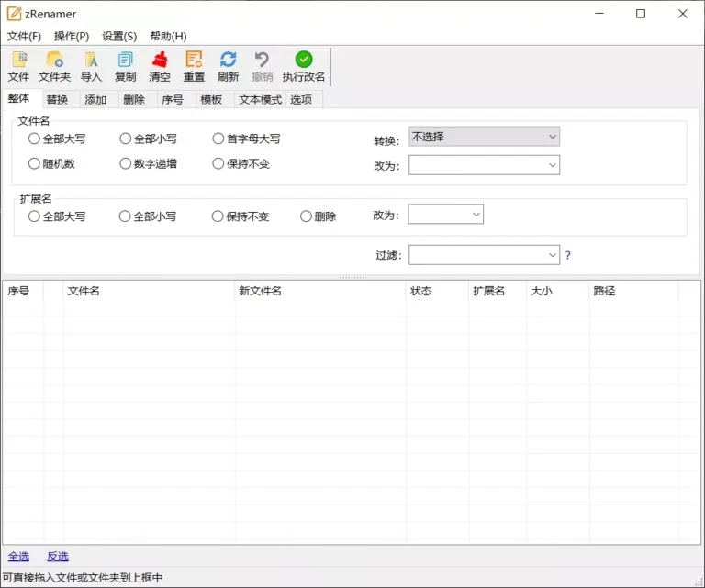Open the 帮助(H) menu

click(x=168, y=37)
